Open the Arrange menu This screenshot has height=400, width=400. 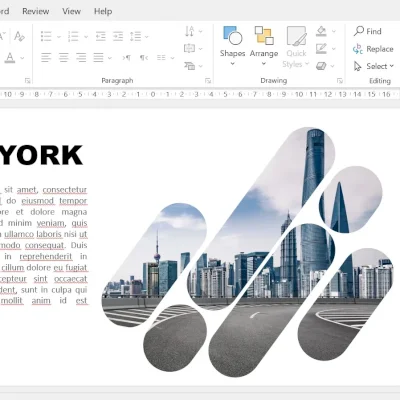click(264, 46)
